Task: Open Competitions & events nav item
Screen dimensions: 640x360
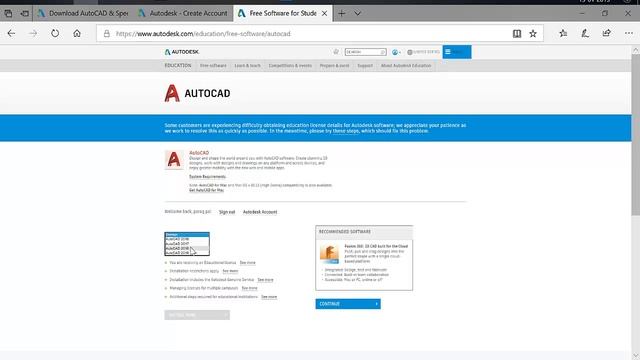Action: tap(290, 65)
